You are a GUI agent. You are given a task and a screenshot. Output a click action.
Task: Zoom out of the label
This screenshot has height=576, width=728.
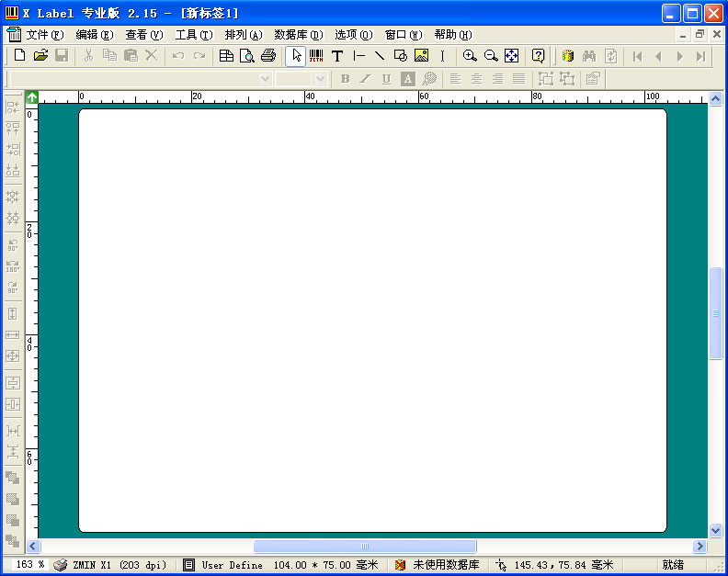[x=491, y=56]
